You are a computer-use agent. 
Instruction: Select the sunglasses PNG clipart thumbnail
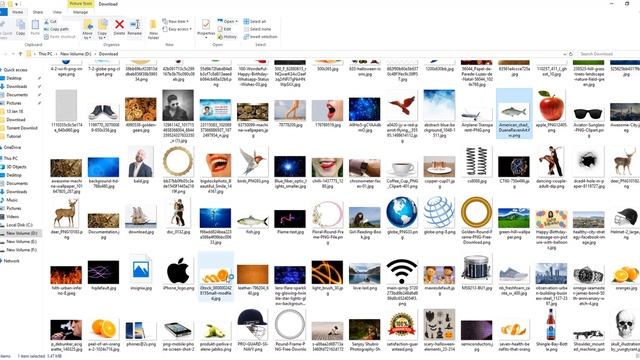pos(588,114)
